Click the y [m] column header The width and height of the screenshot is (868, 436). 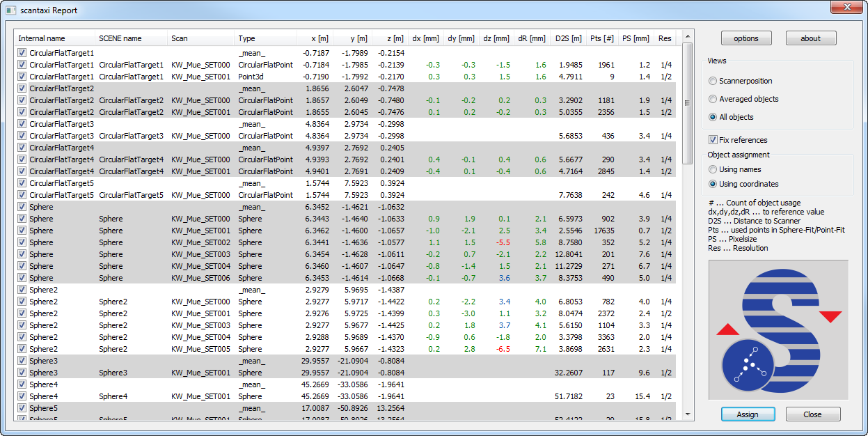pyautogui.click(x=352, y=39)
